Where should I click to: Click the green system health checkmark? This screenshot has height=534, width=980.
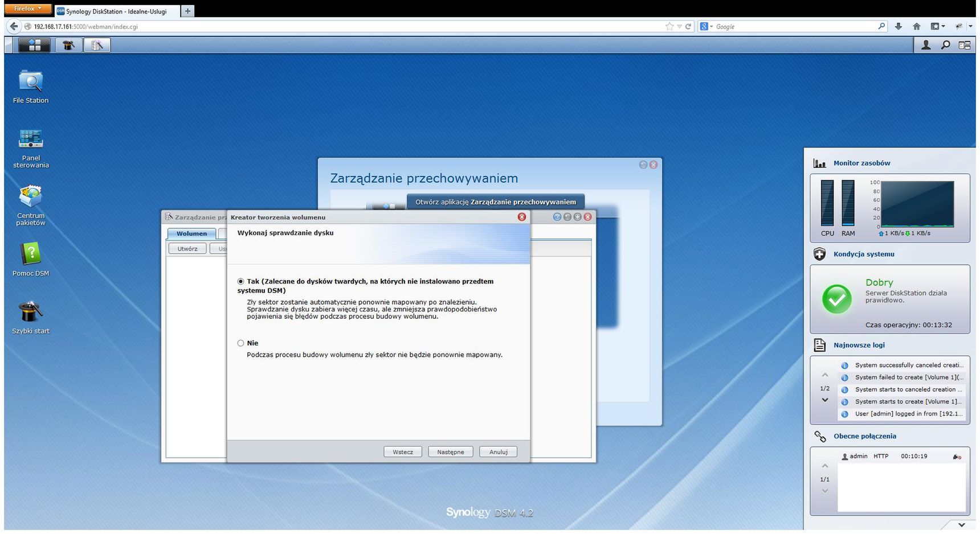tap(837, 299)
